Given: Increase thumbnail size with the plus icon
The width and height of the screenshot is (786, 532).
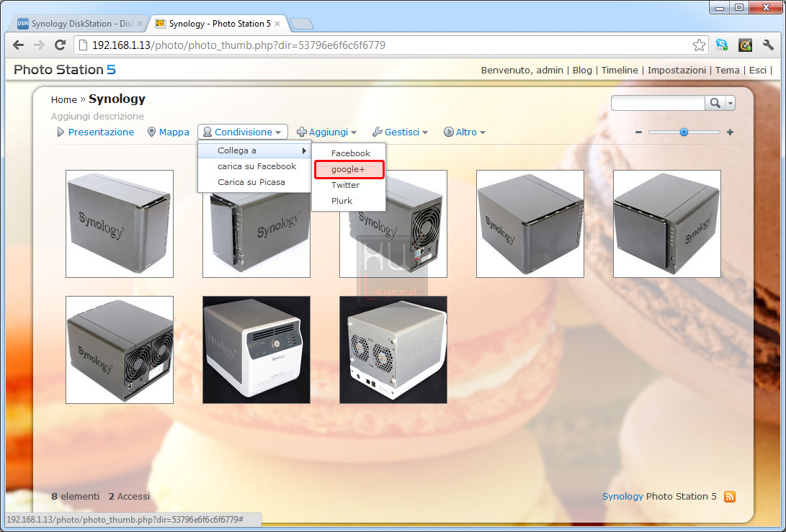Looking at the screenshot, I should pos(730,132).
